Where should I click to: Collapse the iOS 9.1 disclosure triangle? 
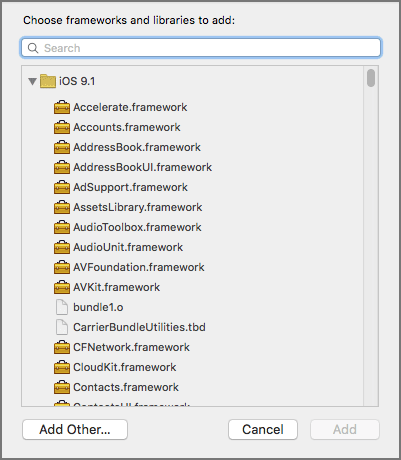32,81
